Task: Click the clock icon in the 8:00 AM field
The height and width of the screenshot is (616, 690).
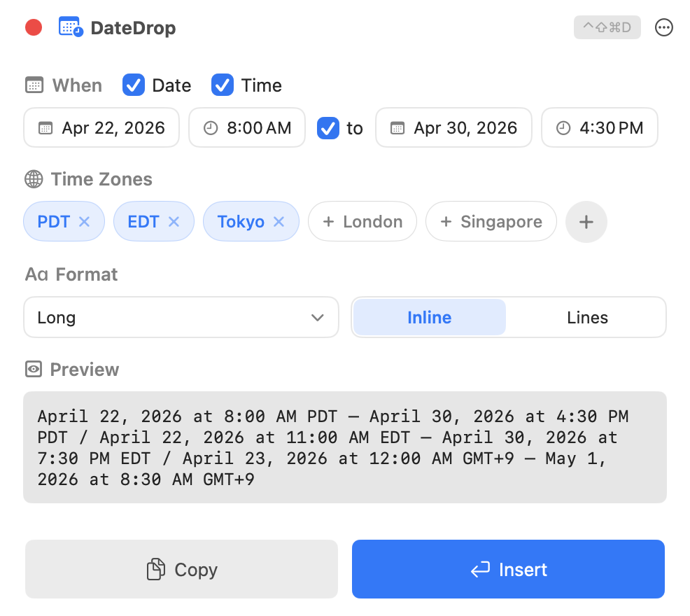Action: click(211, 127)
